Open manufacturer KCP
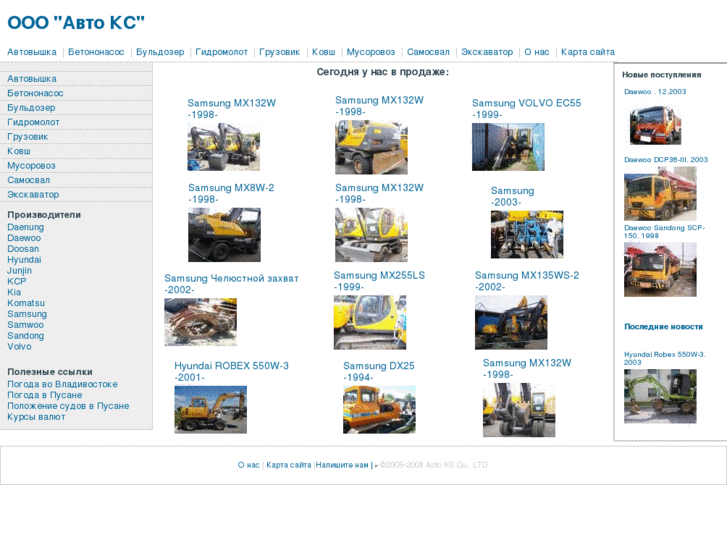Image resolution: width=727 pixels, height=545 pixels. click(x=17, y=282)
